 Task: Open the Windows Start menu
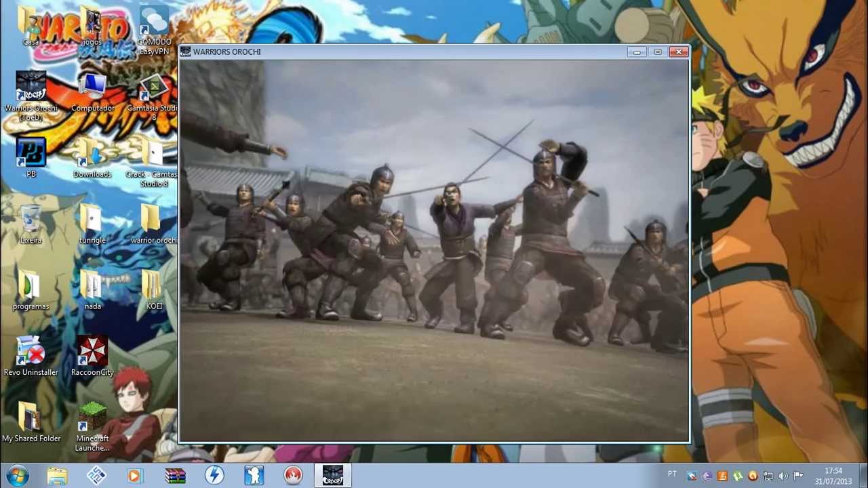click(17, 475)
